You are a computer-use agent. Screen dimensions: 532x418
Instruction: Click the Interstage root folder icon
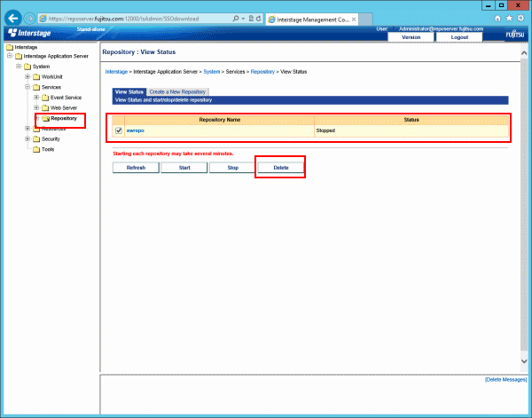tap(10, 47)
